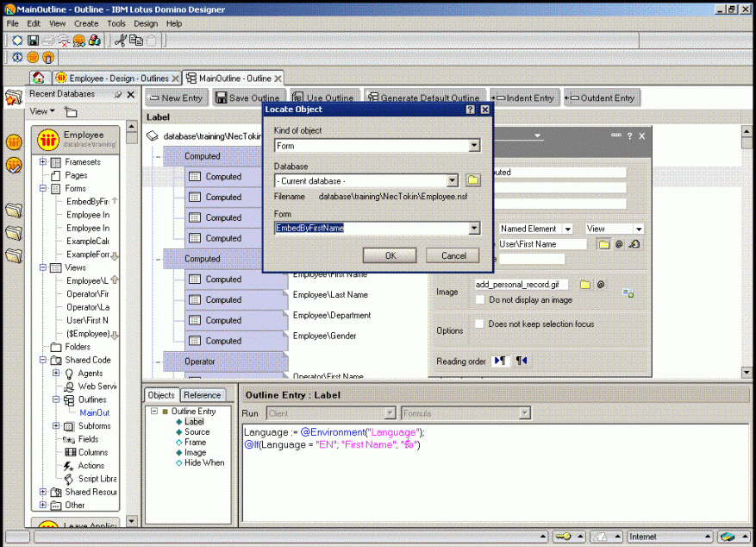Open the View menu in Recent Databases
The width and height of the screenshot is (756, 547).
point(42,111)
